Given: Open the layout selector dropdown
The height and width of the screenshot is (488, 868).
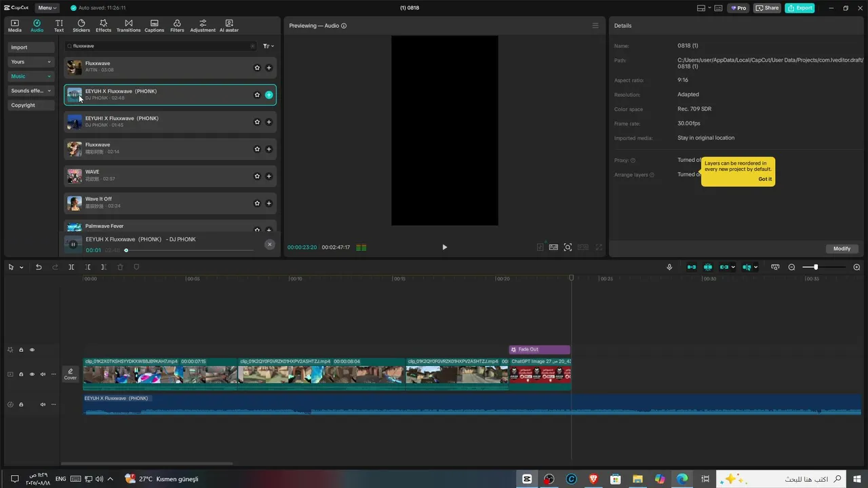Looking at the screenshot, I should (704, 8).
